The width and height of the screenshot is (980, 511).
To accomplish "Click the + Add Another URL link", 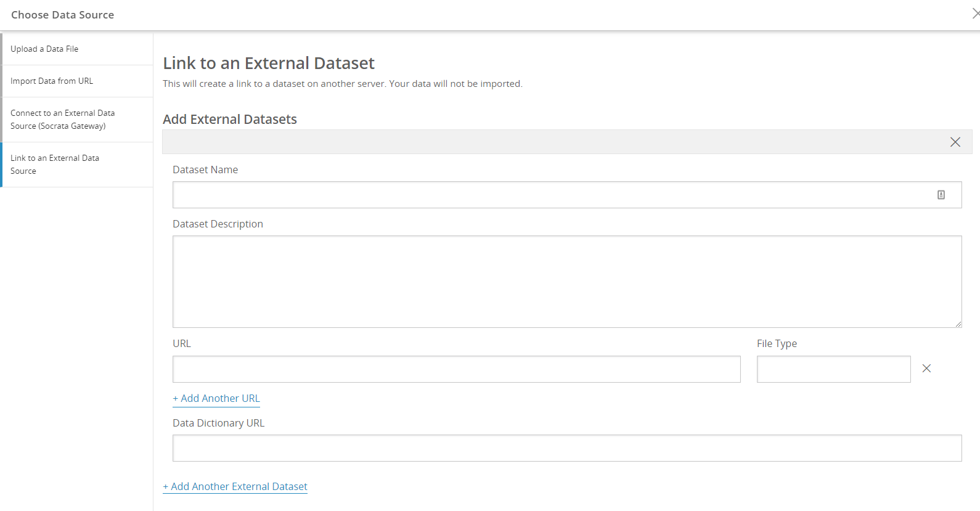I will click(216, 398).
